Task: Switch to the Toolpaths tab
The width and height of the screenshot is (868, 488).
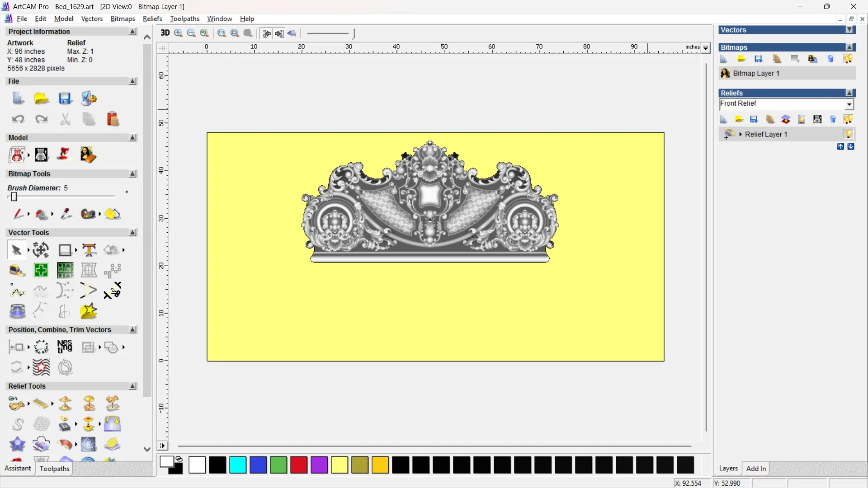Action: (x=54, y=469)
